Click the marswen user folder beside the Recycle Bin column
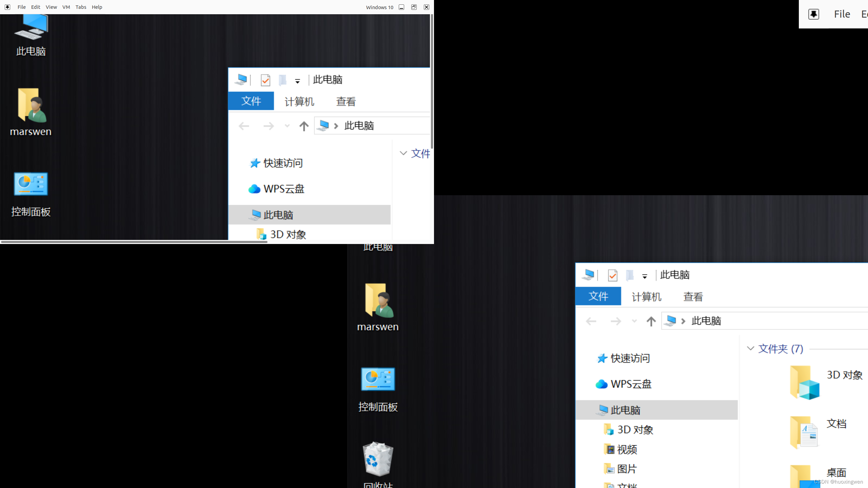Image resolution: width=868 pixels, height=488 pixels. 378,302
